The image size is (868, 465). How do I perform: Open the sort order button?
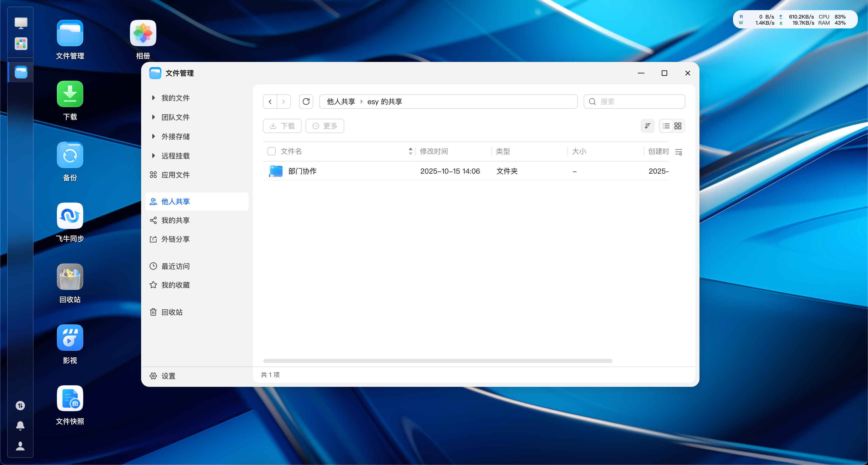647,126
